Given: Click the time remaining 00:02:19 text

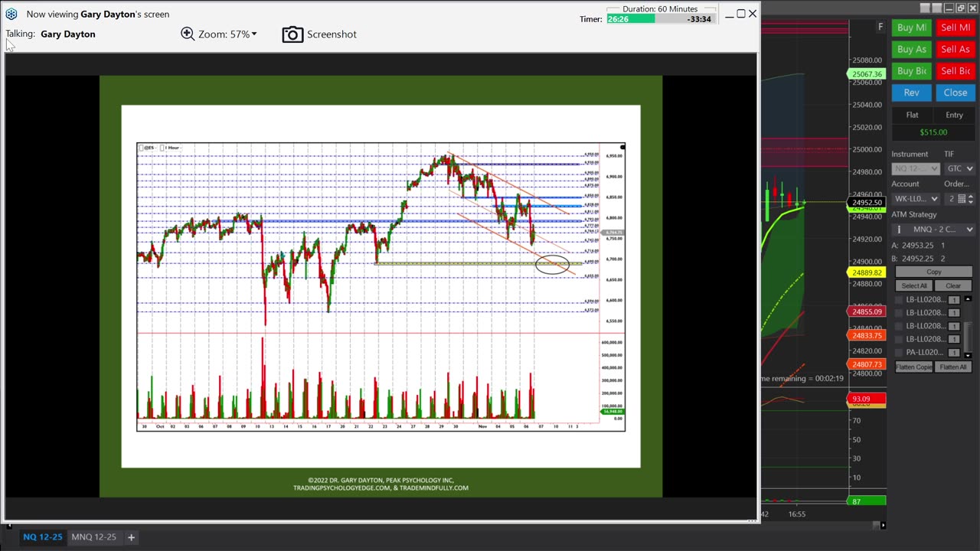Looking at the screenshot, I should tap(802, 378).
